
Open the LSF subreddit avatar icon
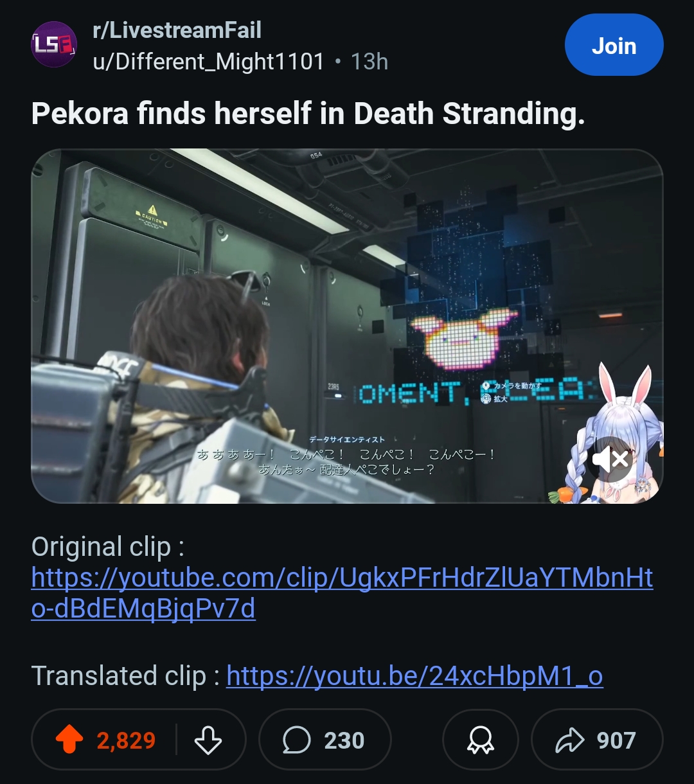[x=54, y=44]
